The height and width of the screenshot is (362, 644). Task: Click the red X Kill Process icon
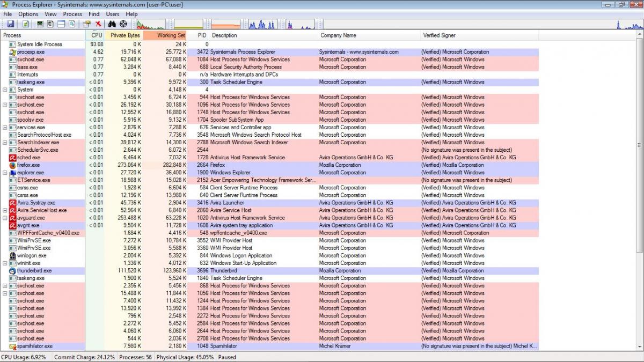pyautogui.click(x=98, y=24)
